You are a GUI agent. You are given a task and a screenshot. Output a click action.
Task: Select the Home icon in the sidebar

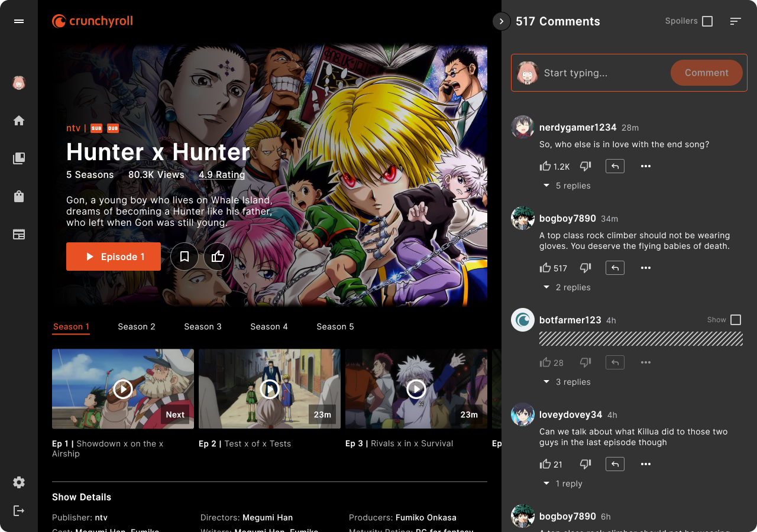point(18,120)
